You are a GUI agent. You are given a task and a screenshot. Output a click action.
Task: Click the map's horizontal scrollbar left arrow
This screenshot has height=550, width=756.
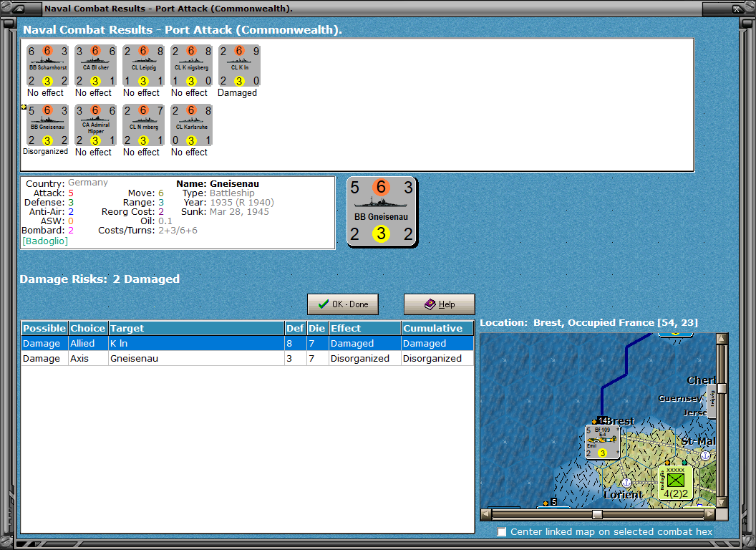pyautogui.click(x=486, y=514)
